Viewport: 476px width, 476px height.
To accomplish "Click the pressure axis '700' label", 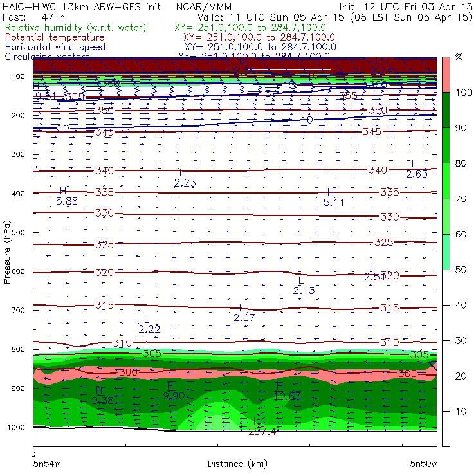I will tap(18, 310).
